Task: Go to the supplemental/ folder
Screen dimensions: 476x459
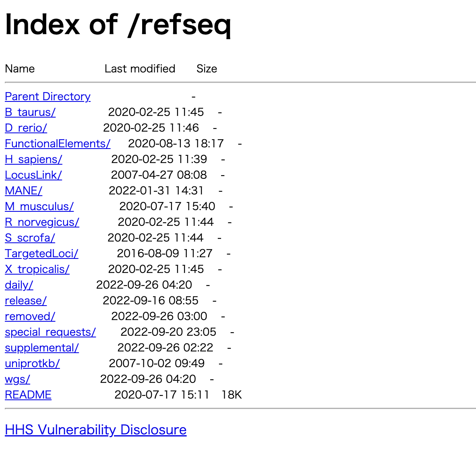Action: pyautogui.click(x=42, y=348)
